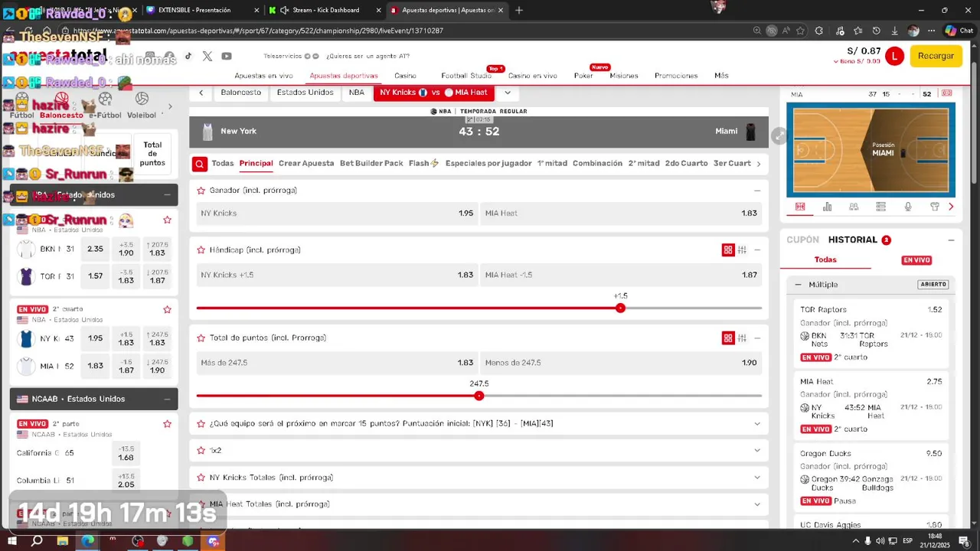This screenshot has width=980, height=551.
Task: Adjust the Hándicap +1.5 slider handle
Action: pyautogui.click(x=620, y=308)
